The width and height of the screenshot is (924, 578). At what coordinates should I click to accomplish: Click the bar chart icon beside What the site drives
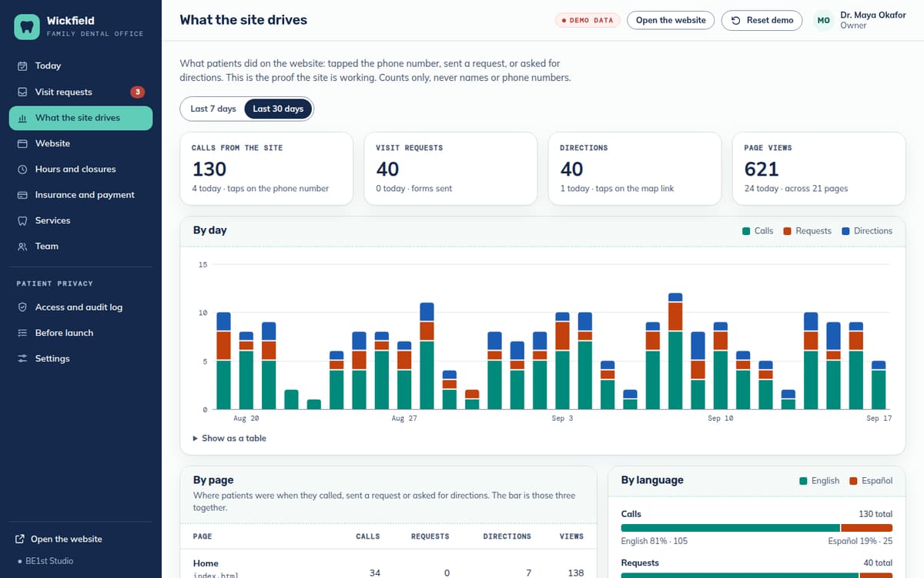click(22, 118)
